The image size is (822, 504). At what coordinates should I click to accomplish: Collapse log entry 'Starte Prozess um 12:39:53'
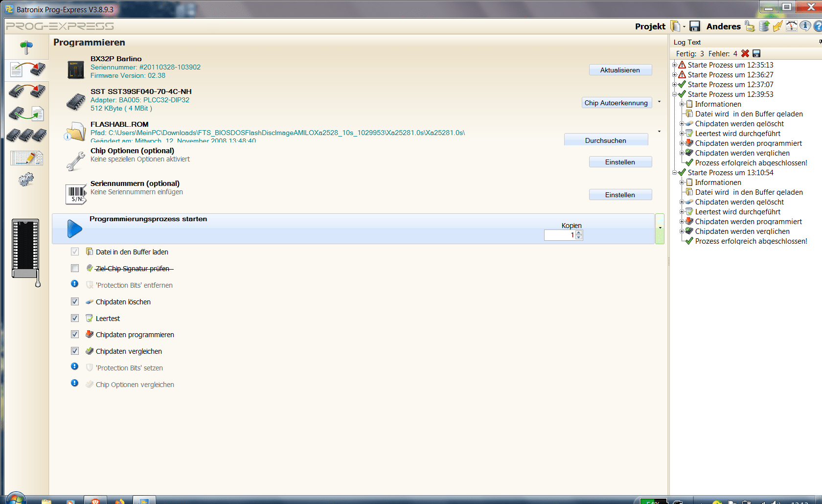tap(674, 94)
